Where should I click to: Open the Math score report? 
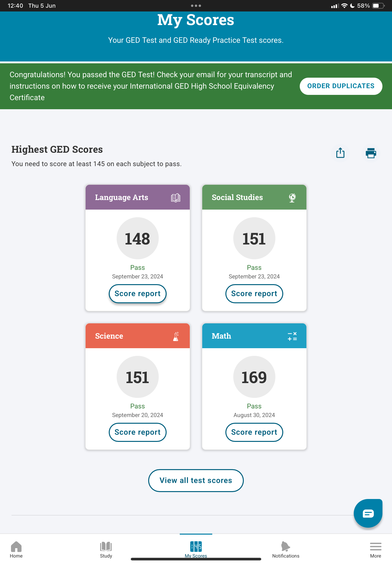pos(254,432)
